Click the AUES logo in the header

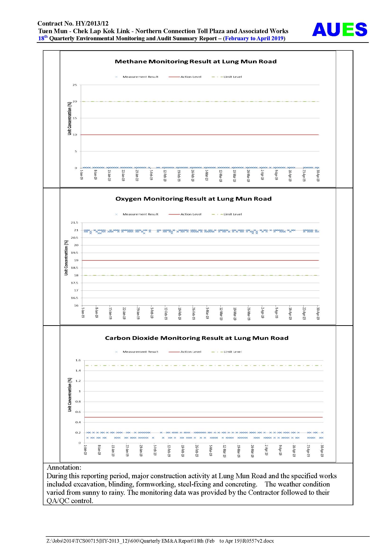coord(339,29)
